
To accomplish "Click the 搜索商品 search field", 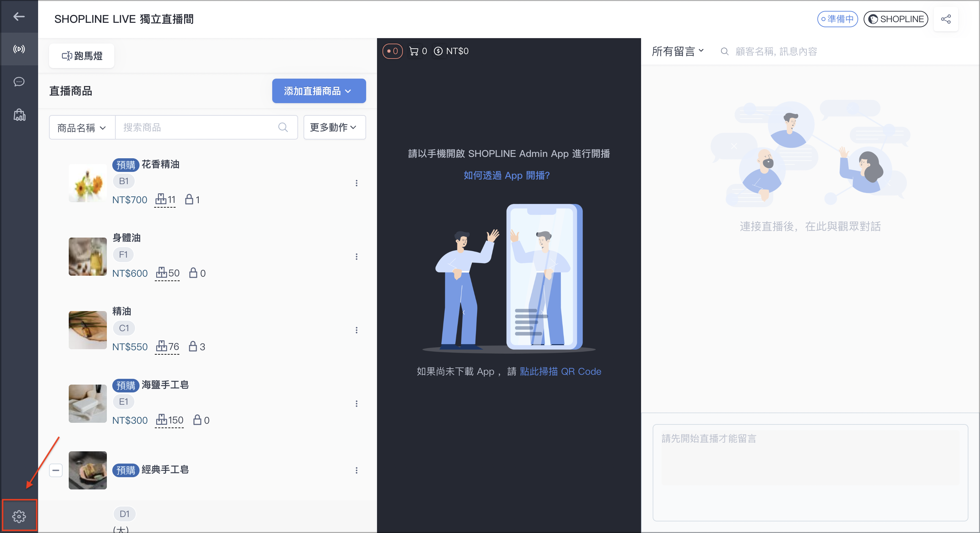I will [206, 127].
